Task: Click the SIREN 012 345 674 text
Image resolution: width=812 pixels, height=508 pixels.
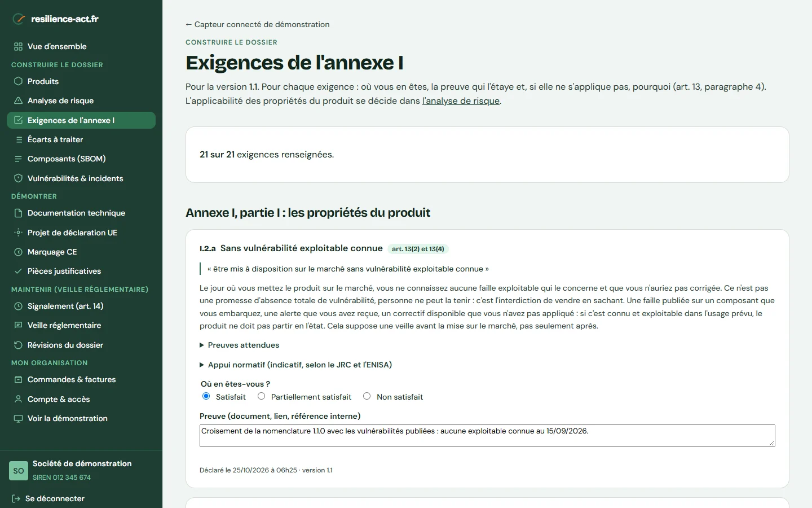Action: (x=61, y=478)
